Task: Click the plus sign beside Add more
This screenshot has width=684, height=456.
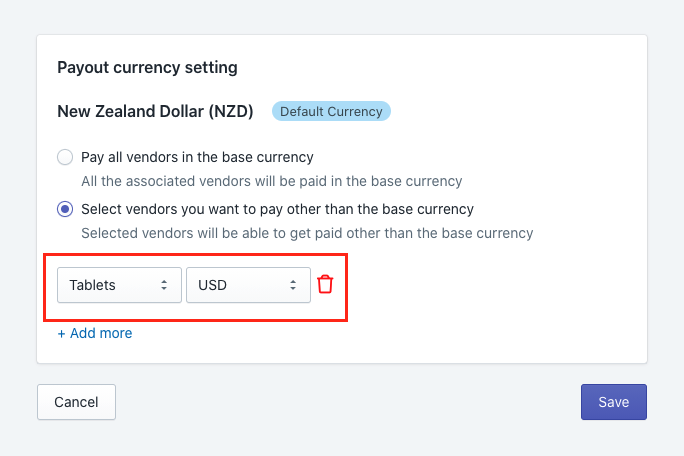Action: [62, 334]
